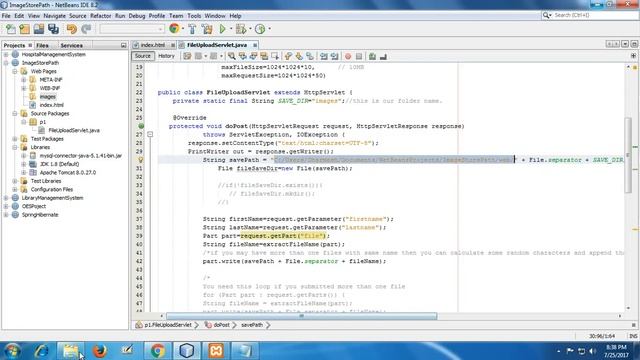Click the New File toolbar icon
This screenshot has width=640, height=360.
(11, 29)
